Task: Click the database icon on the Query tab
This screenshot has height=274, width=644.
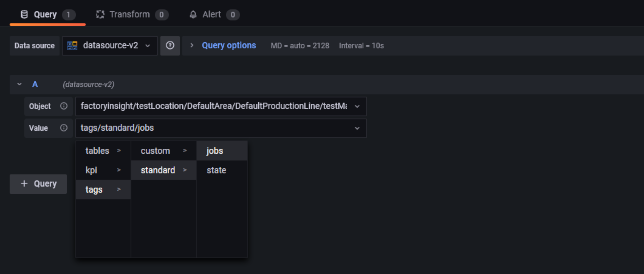Action: (24, 14)
